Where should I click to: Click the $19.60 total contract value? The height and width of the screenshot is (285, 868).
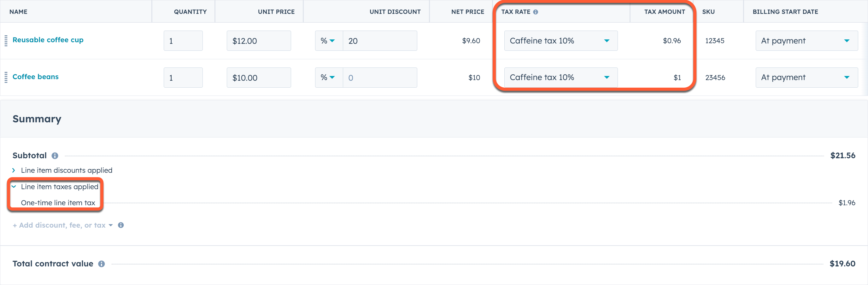tap(842, 264)
